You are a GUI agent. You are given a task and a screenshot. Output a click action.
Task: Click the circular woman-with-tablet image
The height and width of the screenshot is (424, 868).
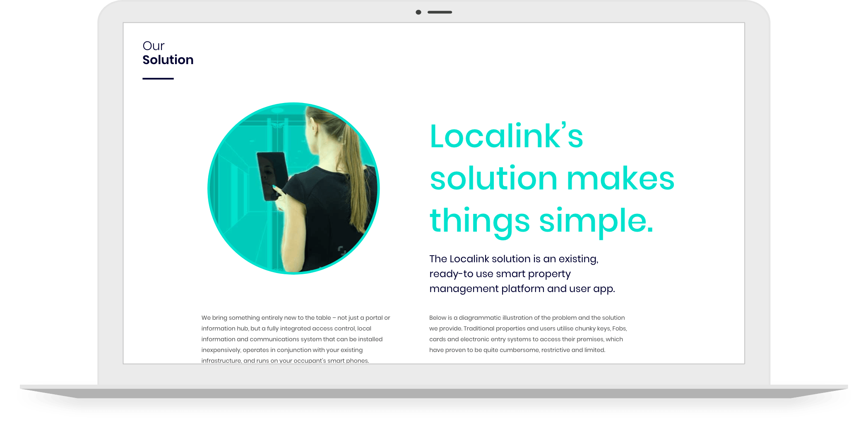click(x=293, y=188)
